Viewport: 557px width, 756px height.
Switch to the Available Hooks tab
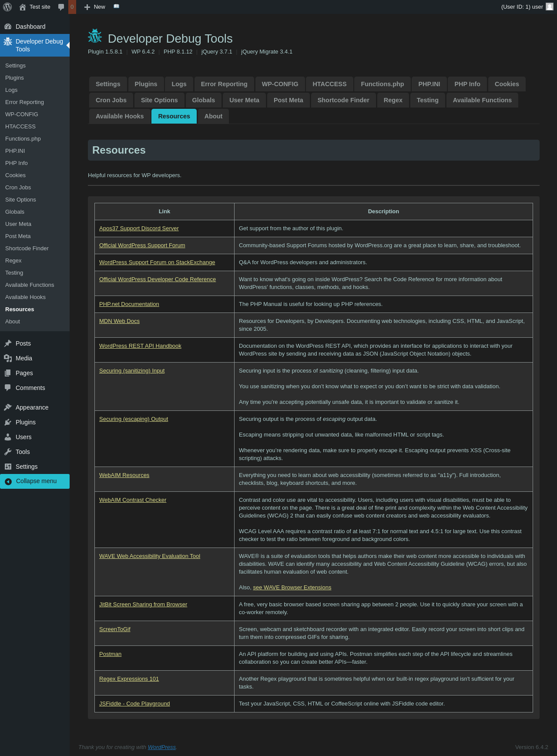point(120,116)
